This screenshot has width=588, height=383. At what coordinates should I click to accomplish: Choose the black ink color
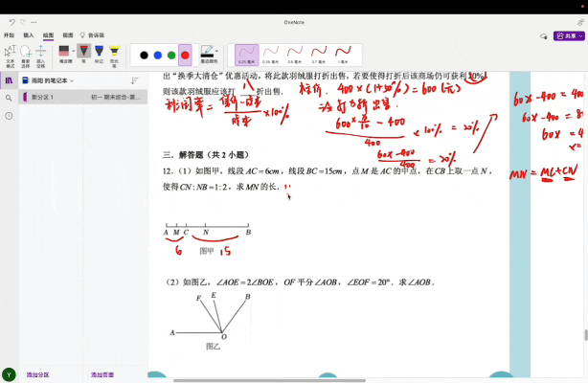click(144, 56)
